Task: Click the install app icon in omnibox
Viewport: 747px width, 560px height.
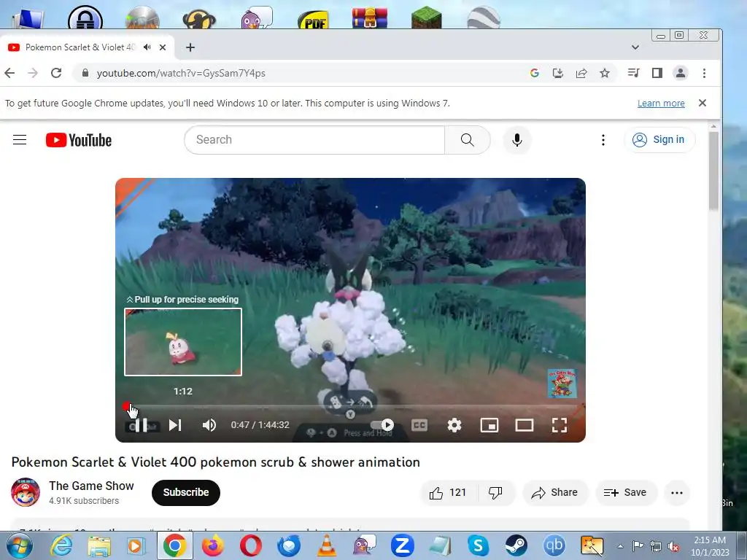Action: coord(558,73)
